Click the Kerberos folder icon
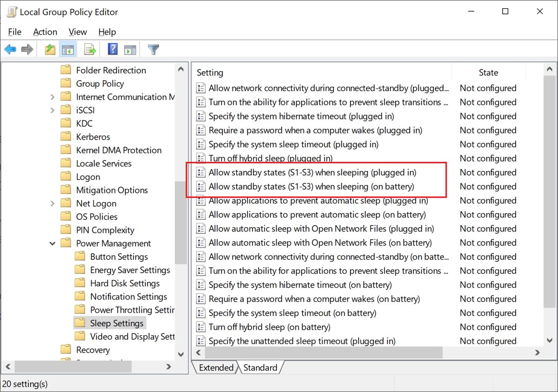 66,137
